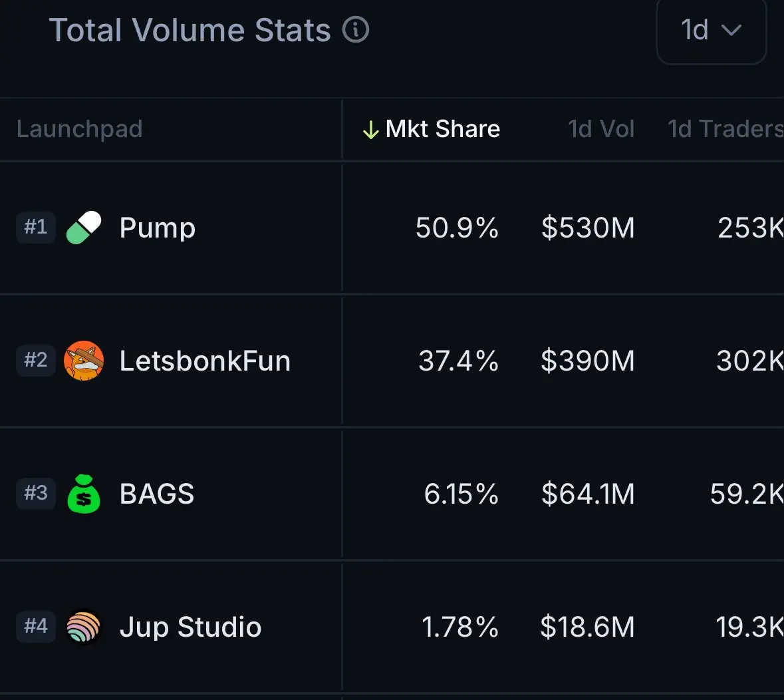Click the Pump pill logo icon
This screenshot has height=700, width=784.
(84, 228)
